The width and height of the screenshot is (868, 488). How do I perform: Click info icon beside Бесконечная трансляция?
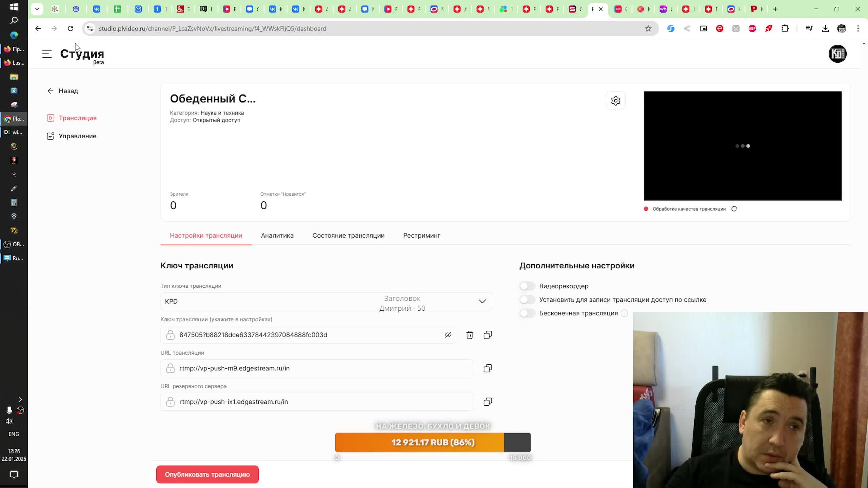point(624,313)
